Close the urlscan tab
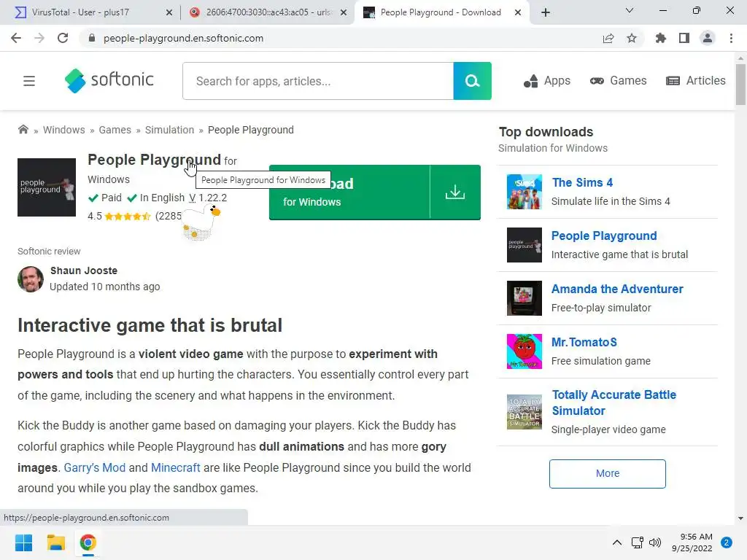 pos(344,12)
